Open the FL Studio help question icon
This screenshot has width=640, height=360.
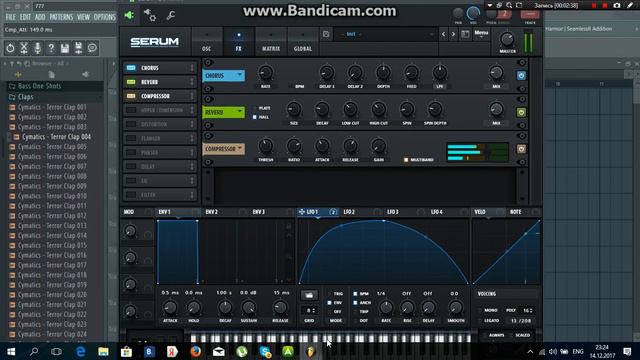[51, 48]
